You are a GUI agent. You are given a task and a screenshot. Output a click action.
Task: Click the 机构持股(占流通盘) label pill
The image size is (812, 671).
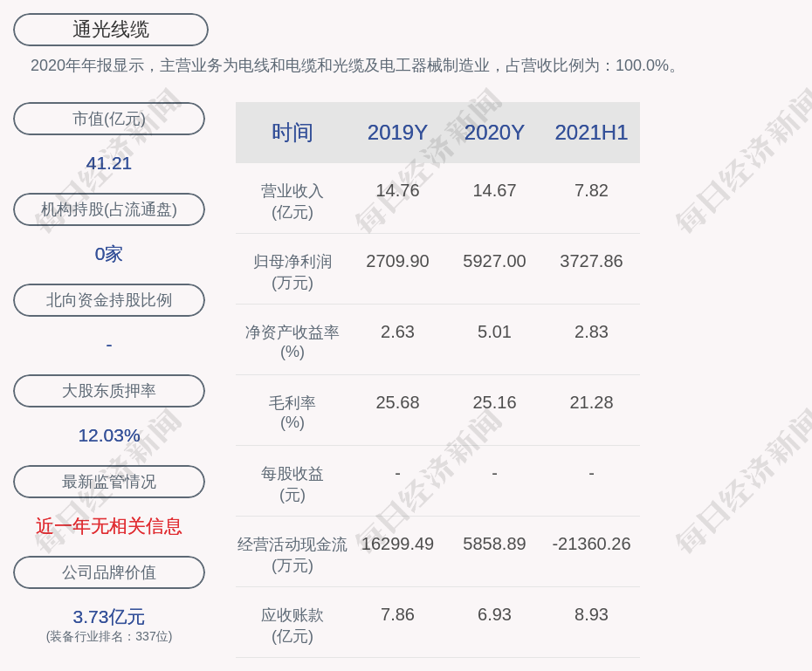(x=109, y=209)
